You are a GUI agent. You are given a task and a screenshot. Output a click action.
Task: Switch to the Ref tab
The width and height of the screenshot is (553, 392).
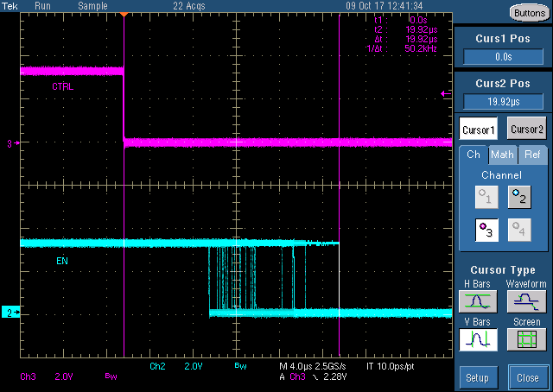(x=532, y=155)
